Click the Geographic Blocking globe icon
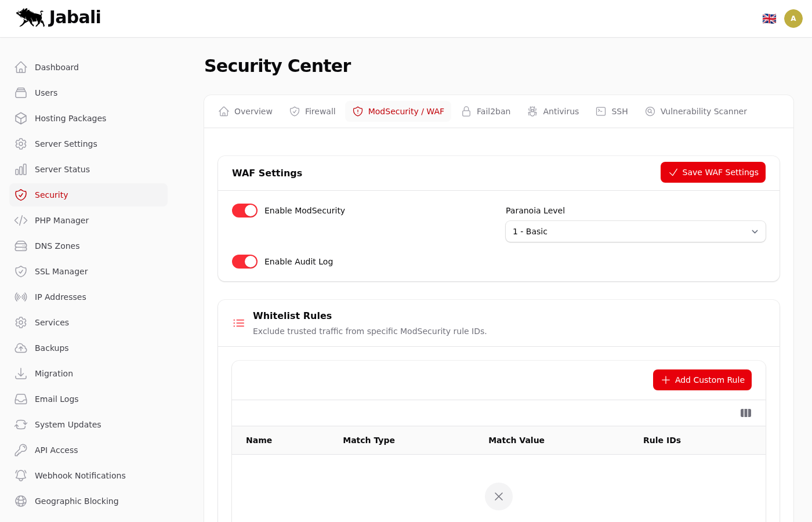The image size is (812, 522). tap(21, 501)
